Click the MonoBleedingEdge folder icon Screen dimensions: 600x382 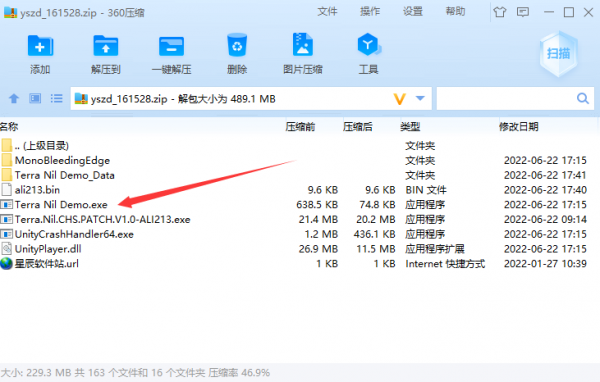pos(7,160)
